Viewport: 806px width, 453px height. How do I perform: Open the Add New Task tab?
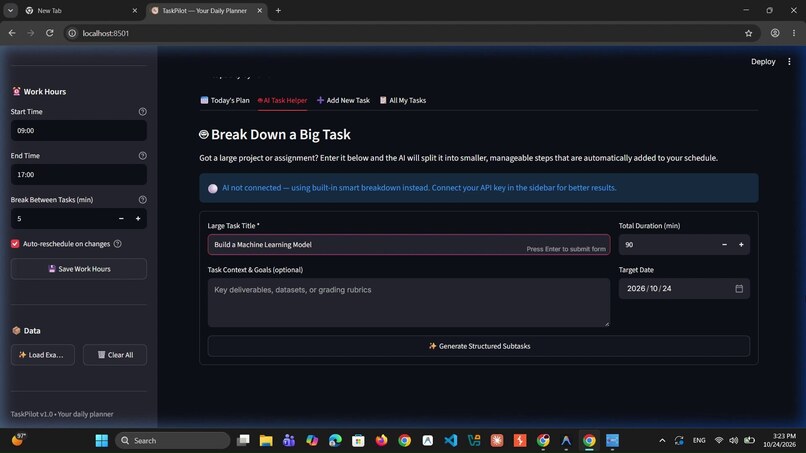click(343, 100)
